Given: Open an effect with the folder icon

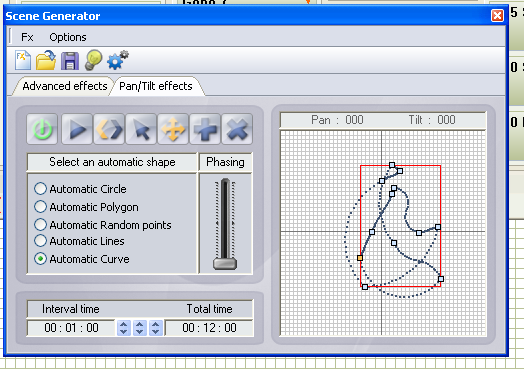Looking at the screenshot, I should [46, 60].
